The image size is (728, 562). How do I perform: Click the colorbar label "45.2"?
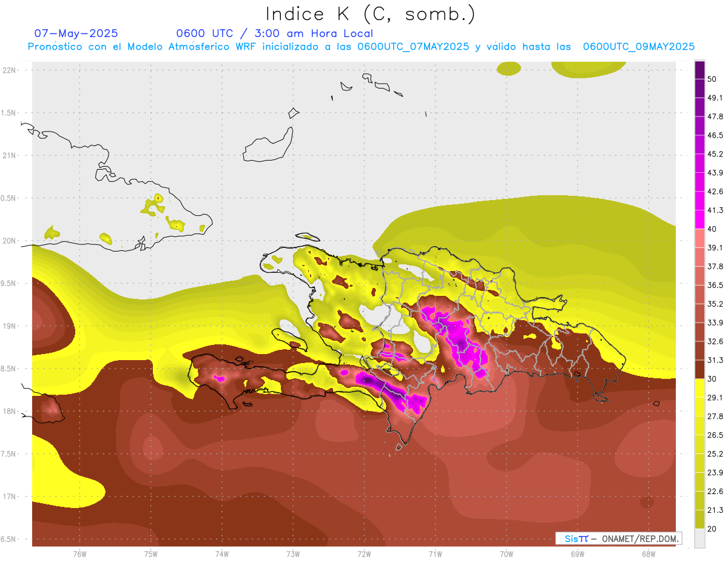point(715,154)
